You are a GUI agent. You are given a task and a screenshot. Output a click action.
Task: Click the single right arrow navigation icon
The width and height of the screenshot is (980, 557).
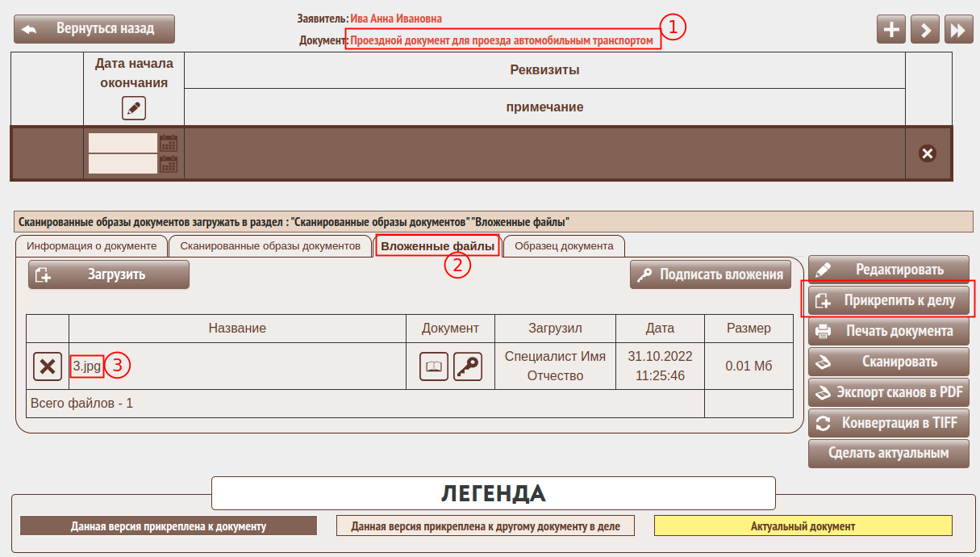924,30
